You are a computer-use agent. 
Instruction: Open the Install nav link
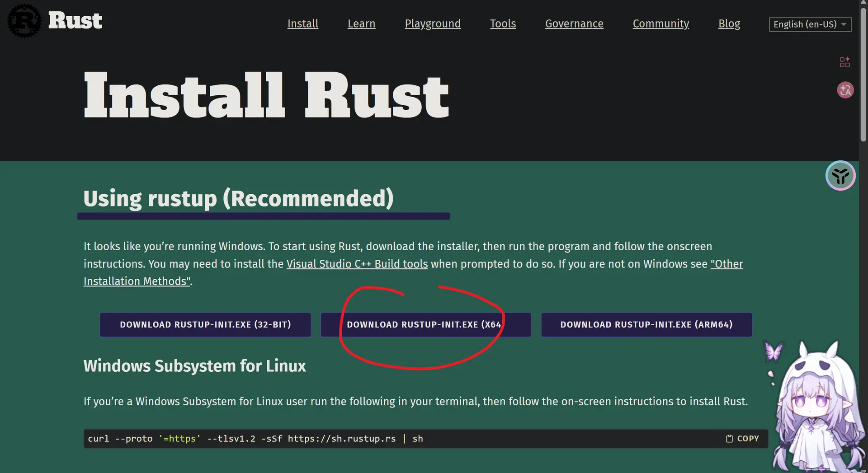(303, 23)
